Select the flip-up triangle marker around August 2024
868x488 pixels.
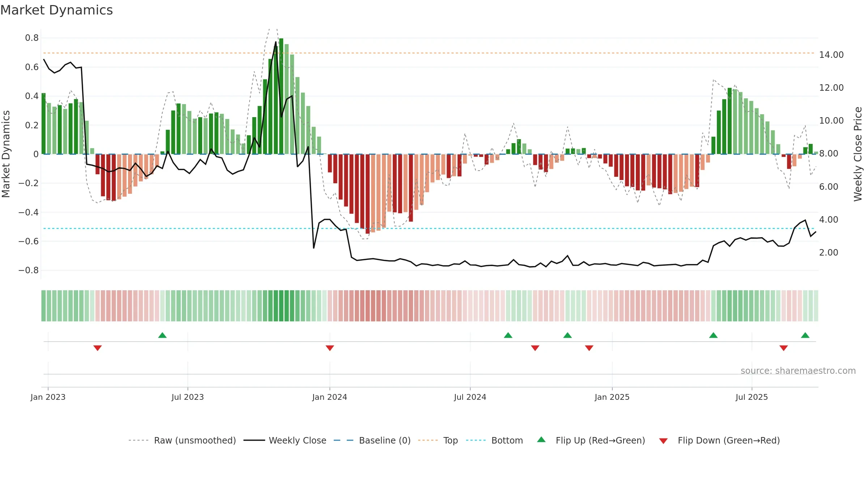pyautogui.click(x=508, y=335)
